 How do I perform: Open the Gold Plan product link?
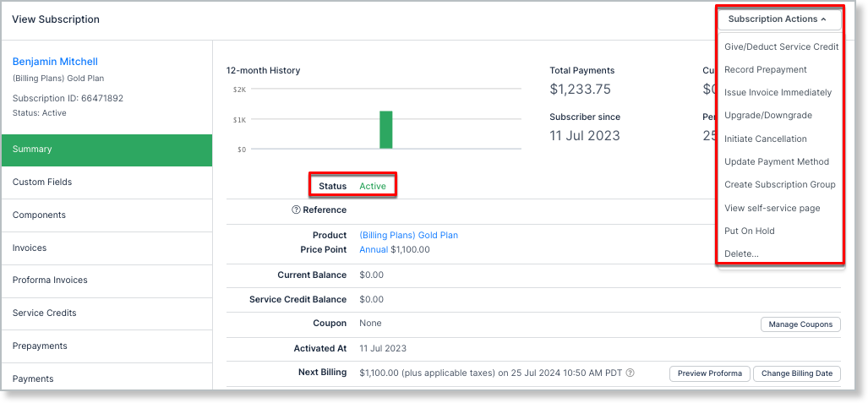408,235
